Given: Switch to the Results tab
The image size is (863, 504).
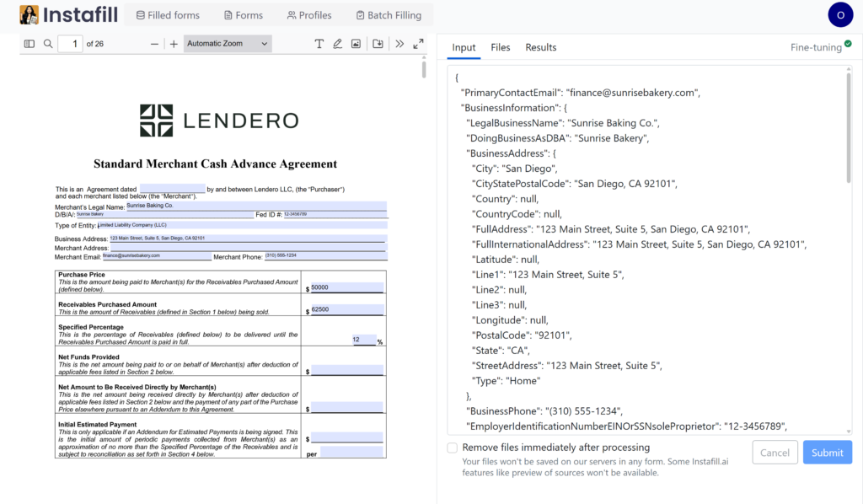Looking at the screenshot, I should click(x=541, y=47).
